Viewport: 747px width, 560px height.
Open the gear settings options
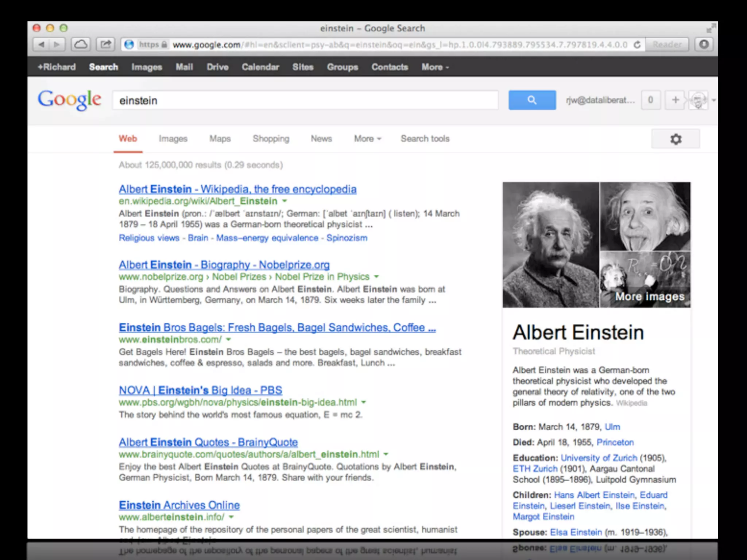pos(675,139)
